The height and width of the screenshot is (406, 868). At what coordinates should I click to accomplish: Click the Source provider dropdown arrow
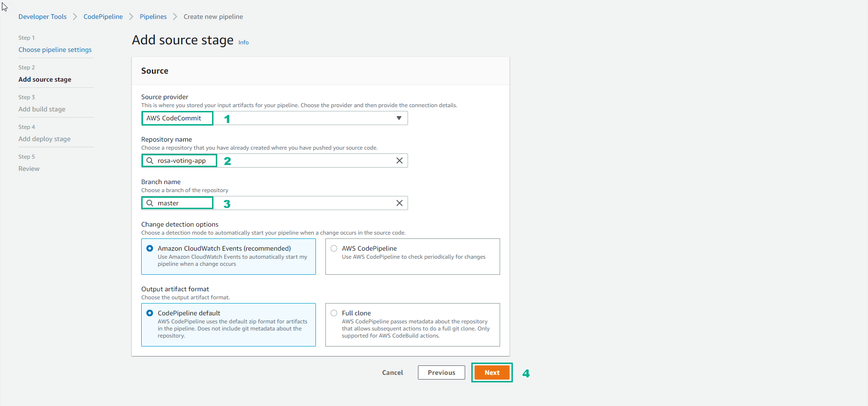point(399,118)
